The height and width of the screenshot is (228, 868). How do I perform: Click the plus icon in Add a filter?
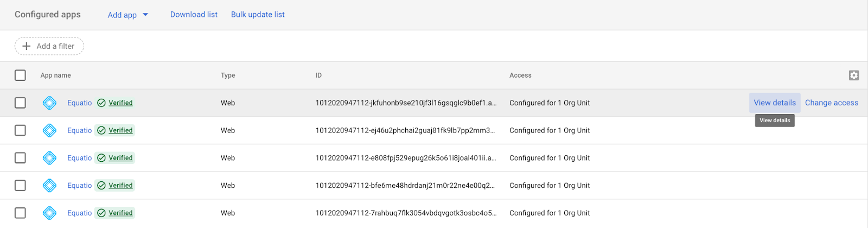(x=26, y=46)
